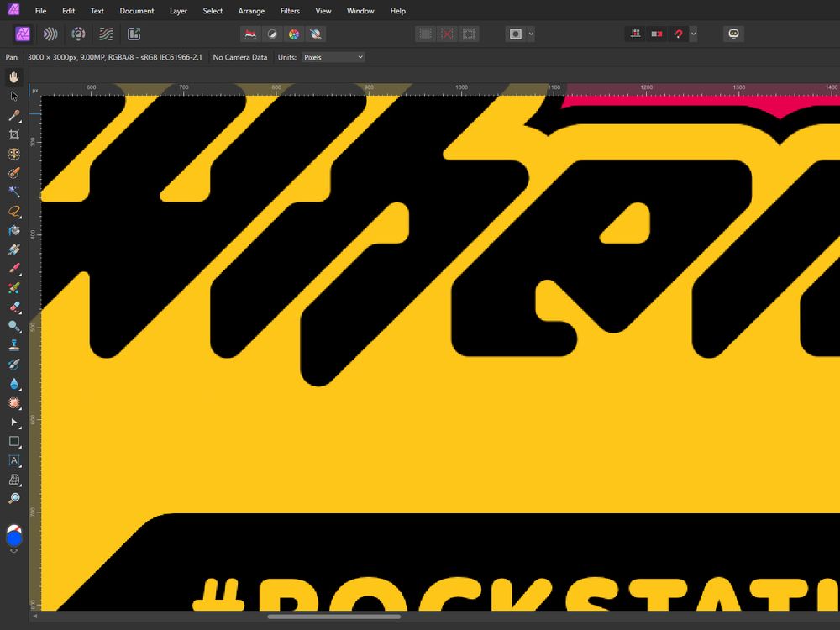Select the Zoom magnifier tool
The width and height of the screenshot is (840, 630).
(x=14, y=498)
